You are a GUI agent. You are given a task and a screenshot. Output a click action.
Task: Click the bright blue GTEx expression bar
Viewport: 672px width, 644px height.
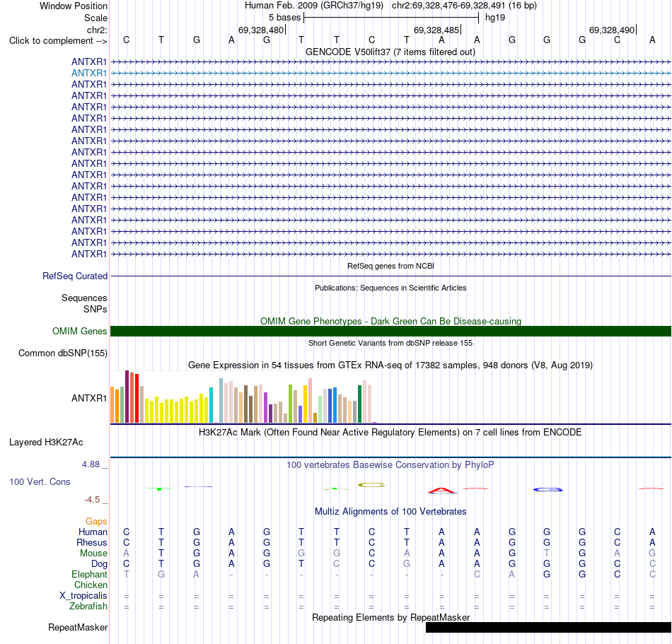pyautogui.click(x=335, y=405)
